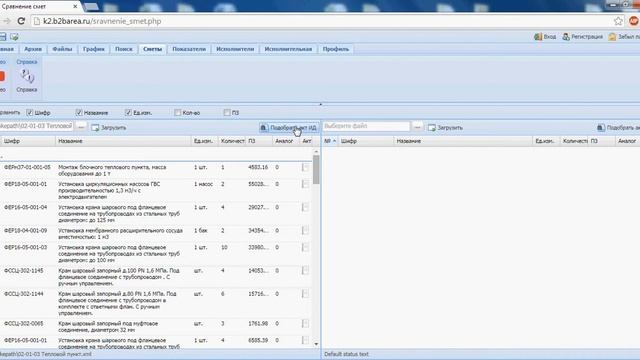Check Акт box for row ФЕРм37-01-001-05

(305, 167)
